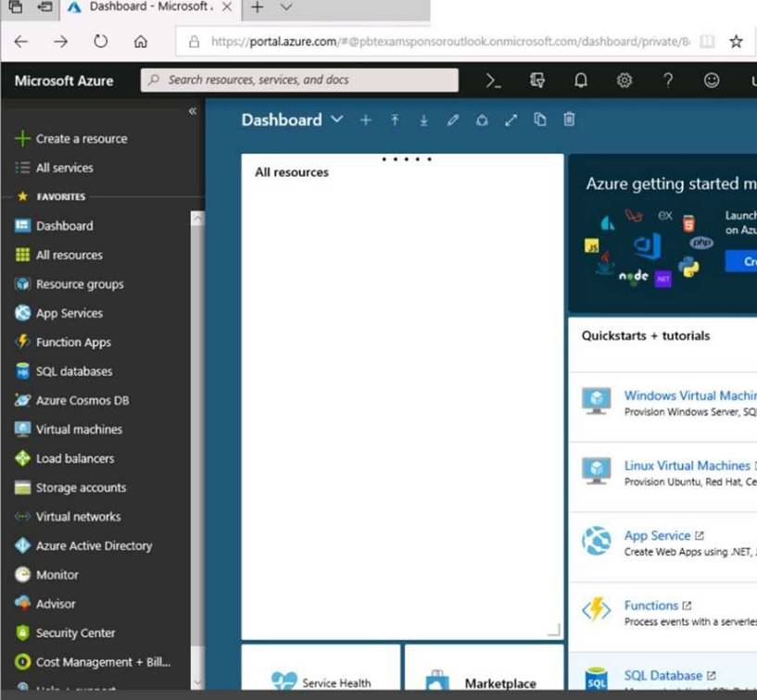The width and height of the screenshot is (757, 700).
Task: Click the share dashboard icon
Action: [482, 119]
